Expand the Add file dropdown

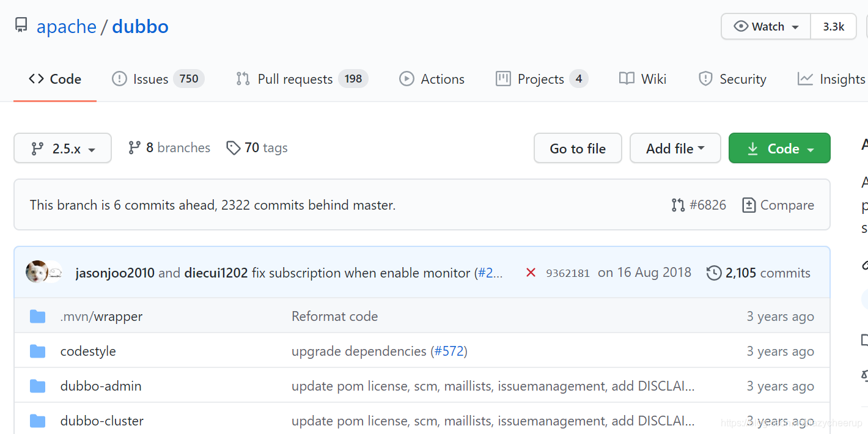click(x=675, y=148)
